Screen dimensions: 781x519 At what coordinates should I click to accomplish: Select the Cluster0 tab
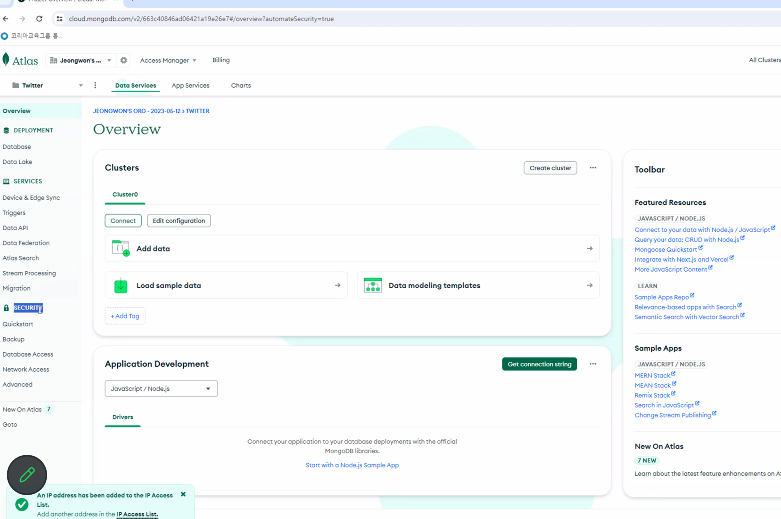[x=125, y=195]
